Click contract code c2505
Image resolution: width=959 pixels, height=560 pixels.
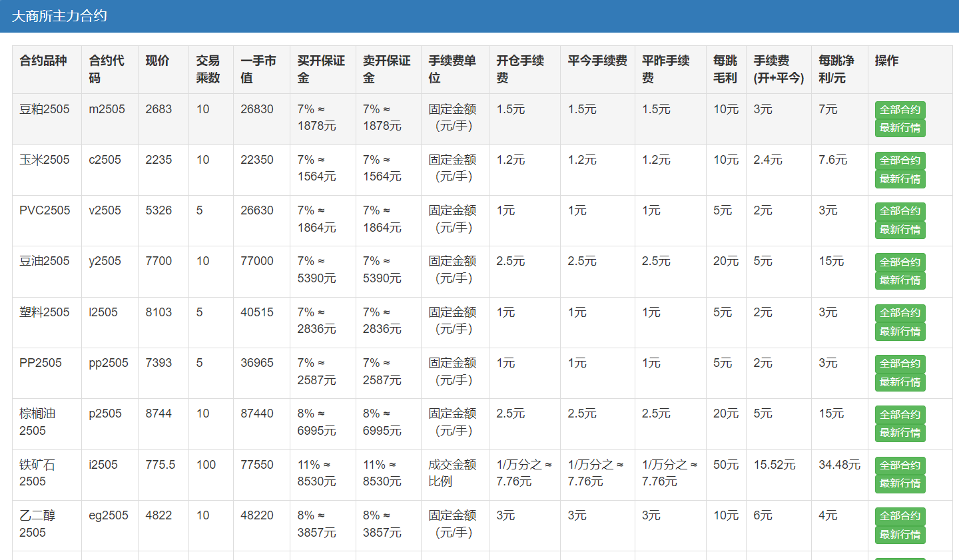pos(105,160)
